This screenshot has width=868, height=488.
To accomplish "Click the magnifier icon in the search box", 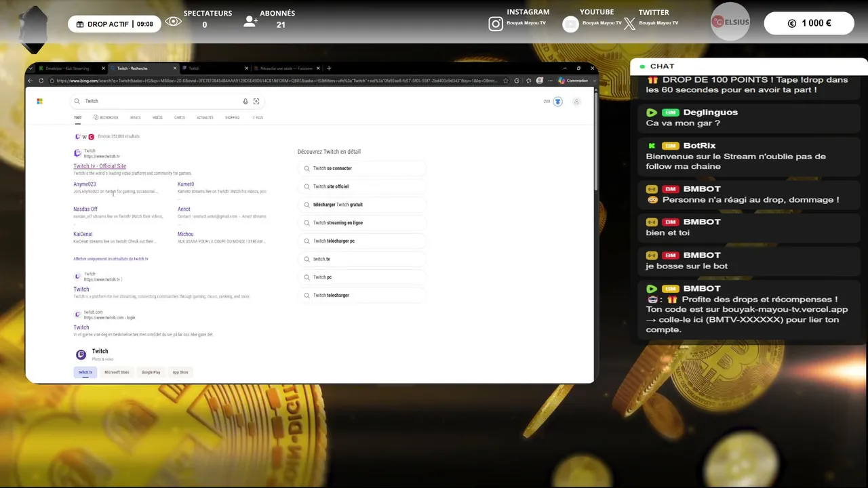I will click(77, 102).
